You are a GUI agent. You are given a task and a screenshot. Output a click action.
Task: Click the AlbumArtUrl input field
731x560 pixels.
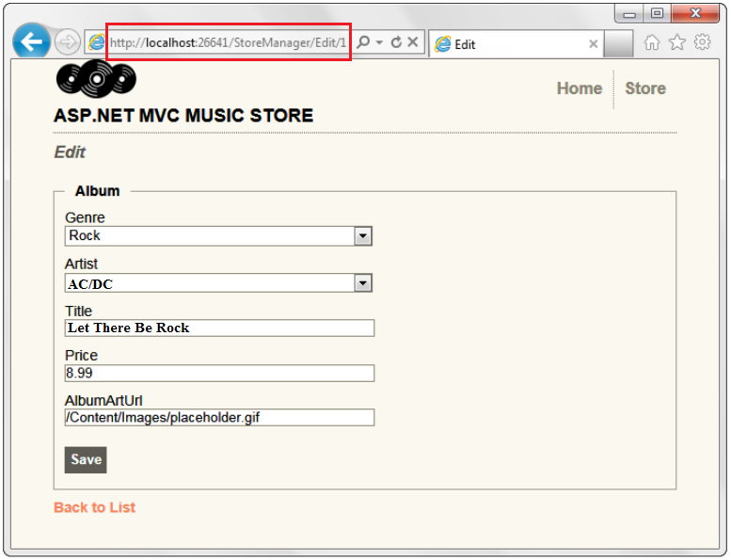click(219, 417)
